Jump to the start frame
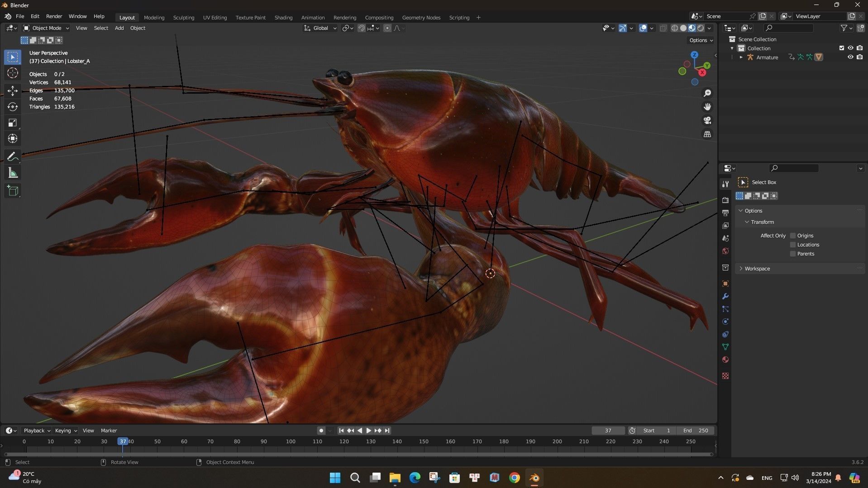This screenshot has width=868, height=488. (x=341, y=431)
